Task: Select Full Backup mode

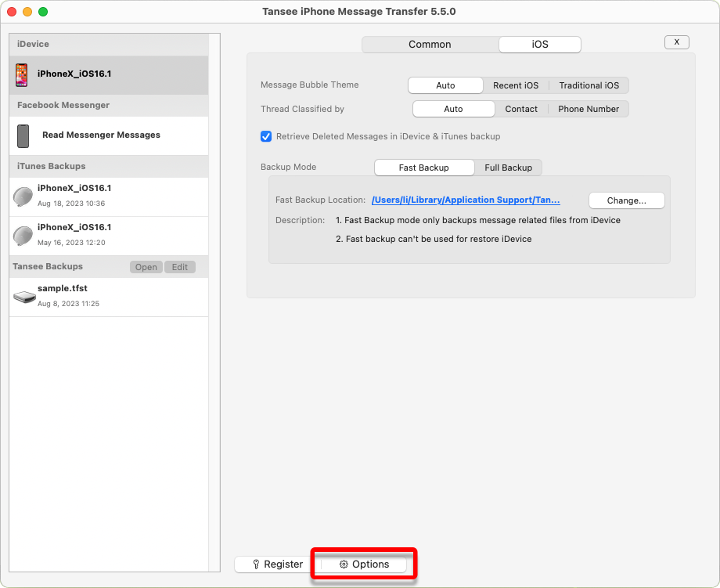Action: [x=509, y=168]
